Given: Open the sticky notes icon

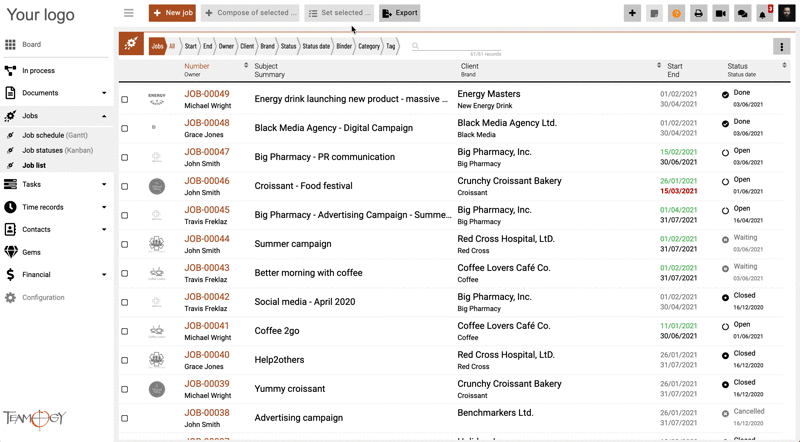Looking at the screenshot, I should [654, 13].
